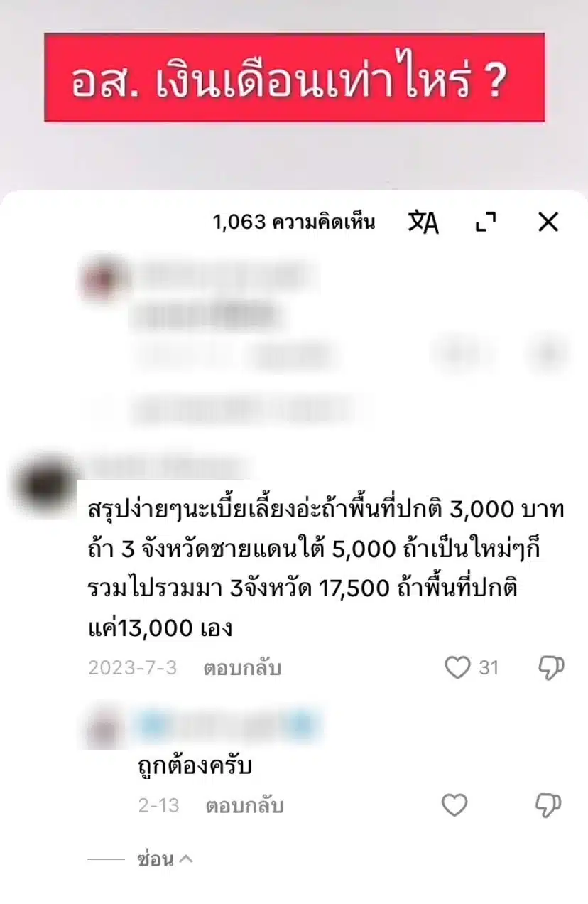The width and height of the screenshot is (588, 904).
Task: Open the blurred username above ถูกต้องครับ
Action: click(x=227, y=724)
